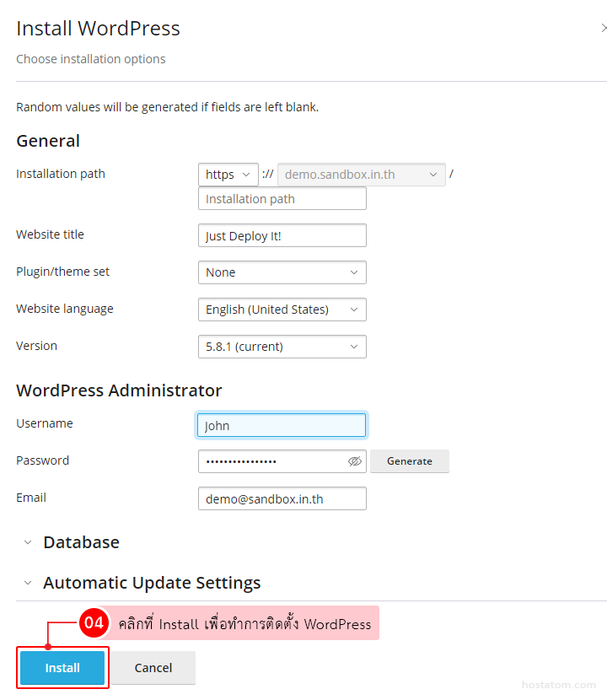607x700 pixels.
Task: Click the Database section heading
Action: coord(81,542)
